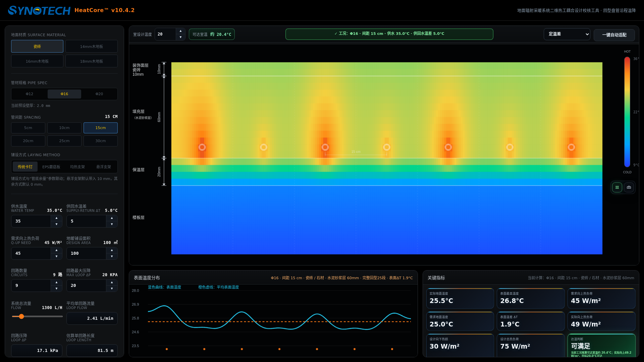The image size is (644, 362).
Task: Adjust the system total flow slider
Action: [21, 316]
